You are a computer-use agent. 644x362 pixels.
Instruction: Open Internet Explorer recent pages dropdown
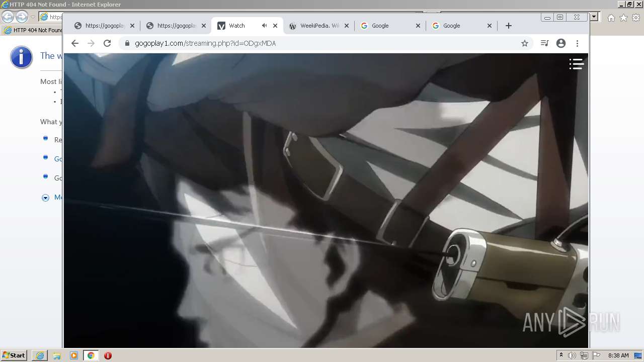[33, 17]
